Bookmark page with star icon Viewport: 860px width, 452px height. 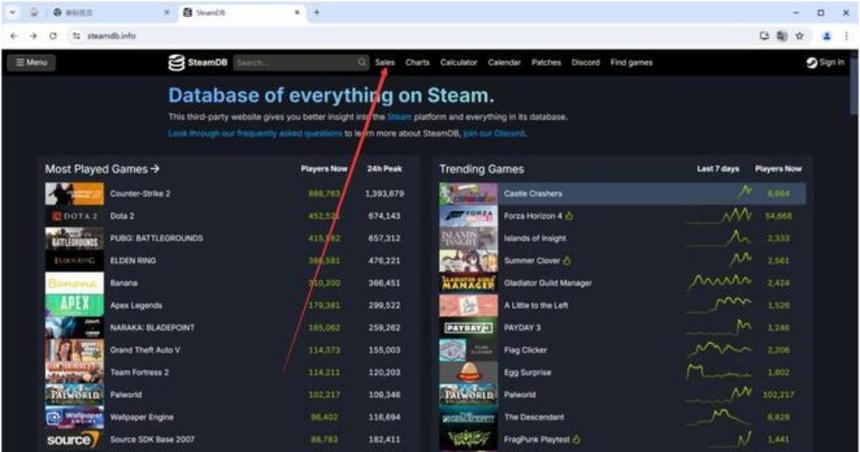point(800,36)
